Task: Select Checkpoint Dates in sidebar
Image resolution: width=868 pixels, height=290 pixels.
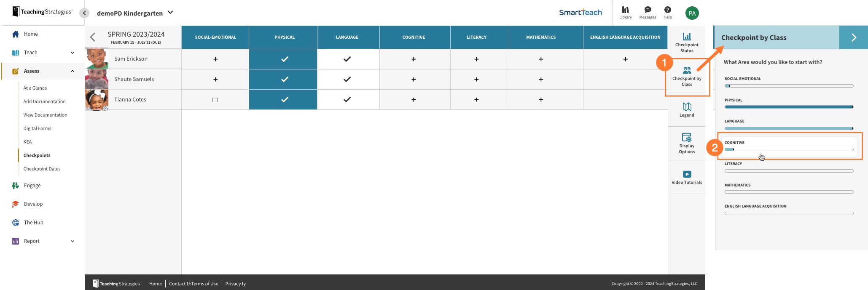Action: click(42, 169)
